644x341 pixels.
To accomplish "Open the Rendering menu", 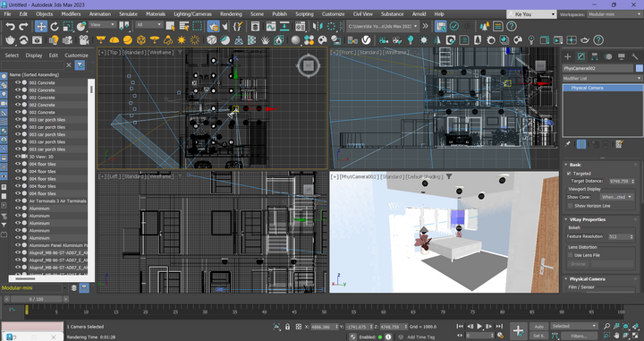I will tap(231, 14).
